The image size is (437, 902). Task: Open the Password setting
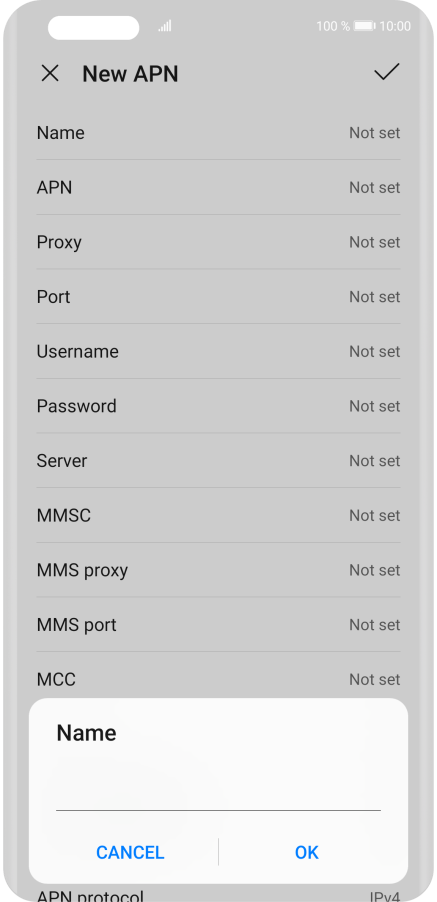218,406
